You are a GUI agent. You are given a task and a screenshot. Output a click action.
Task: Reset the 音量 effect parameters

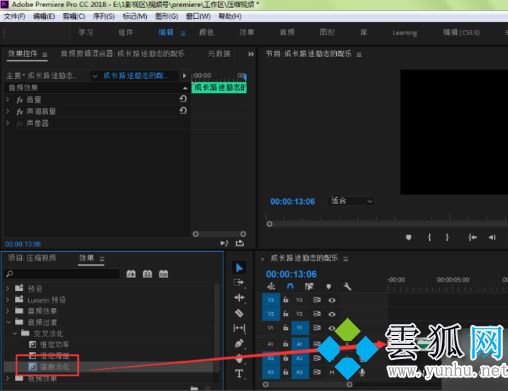tap(183, 99)
